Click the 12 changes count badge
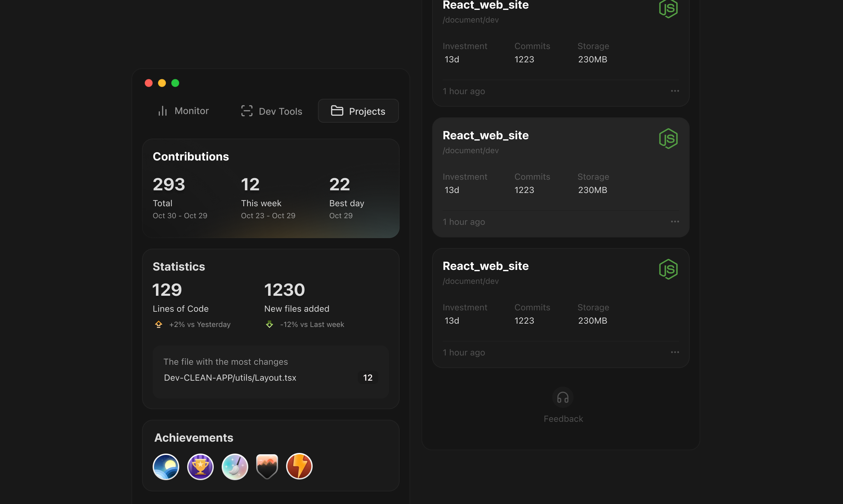This screenshot has height=504, width=843. click(x=368, y=378)
